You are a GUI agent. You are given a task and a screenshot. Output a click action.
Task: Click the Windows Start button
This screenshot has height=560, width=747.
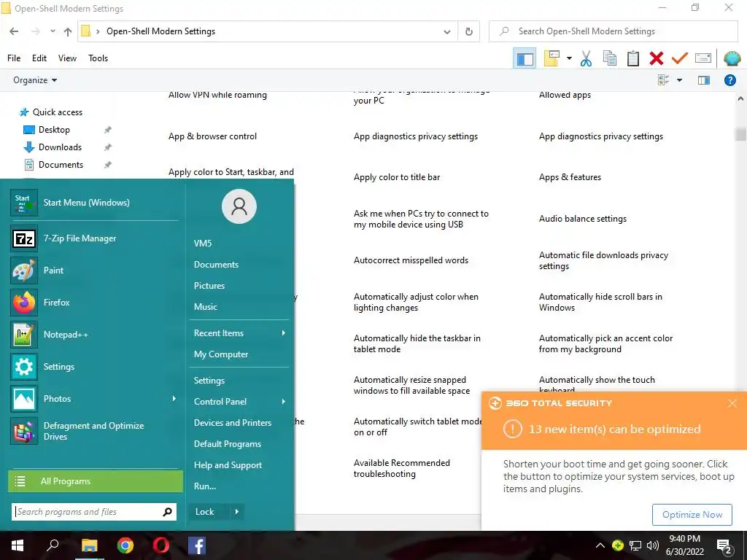[18, 545]
